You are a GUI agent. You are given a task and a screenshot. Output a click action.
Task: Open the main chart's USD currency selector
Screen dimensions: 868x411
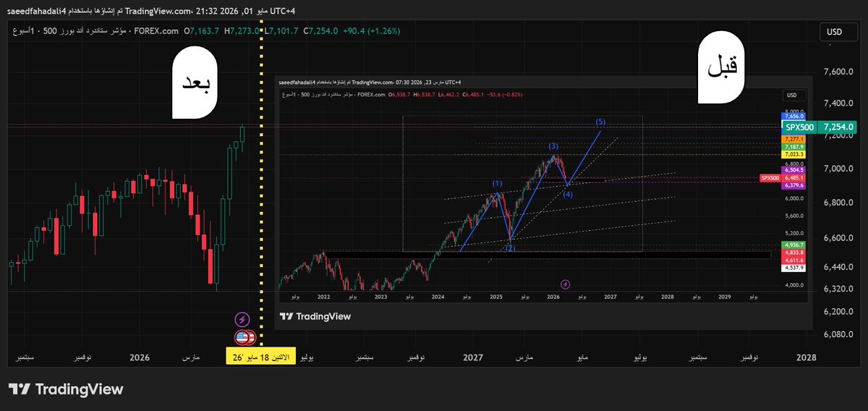click(837, 32)
